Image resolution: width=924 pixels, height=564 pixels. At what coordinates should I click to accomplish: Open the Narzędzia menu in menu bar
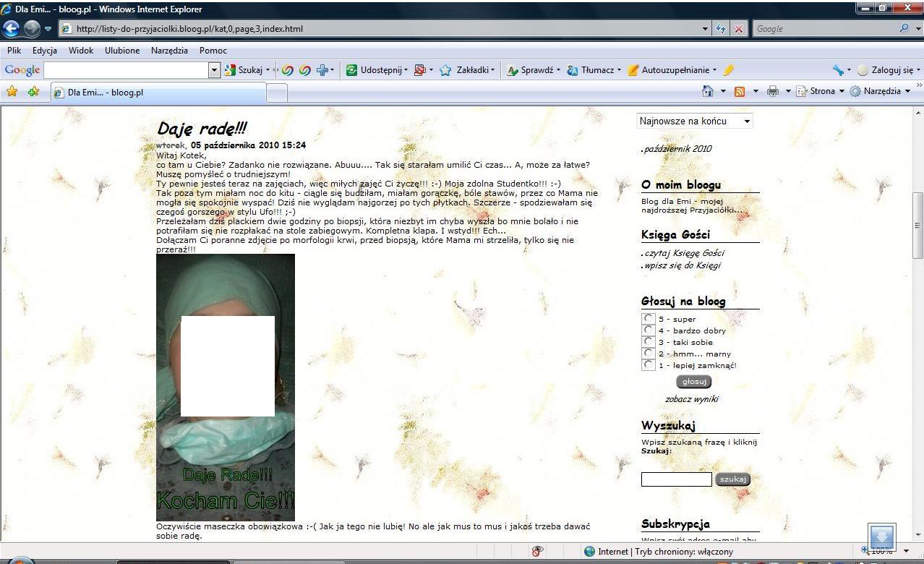tap(169, 51)
